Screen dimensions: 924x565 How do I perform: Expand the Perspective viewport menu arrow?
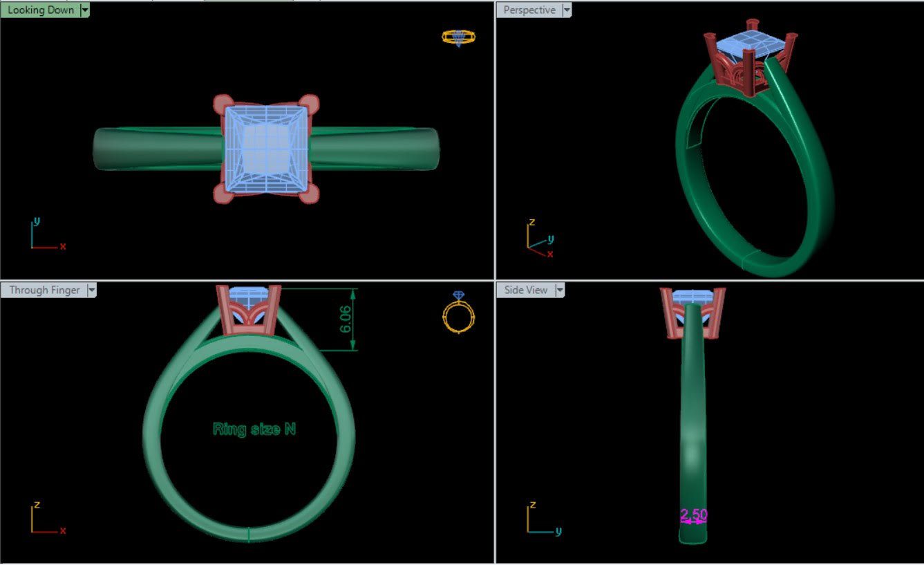[567, 10]
